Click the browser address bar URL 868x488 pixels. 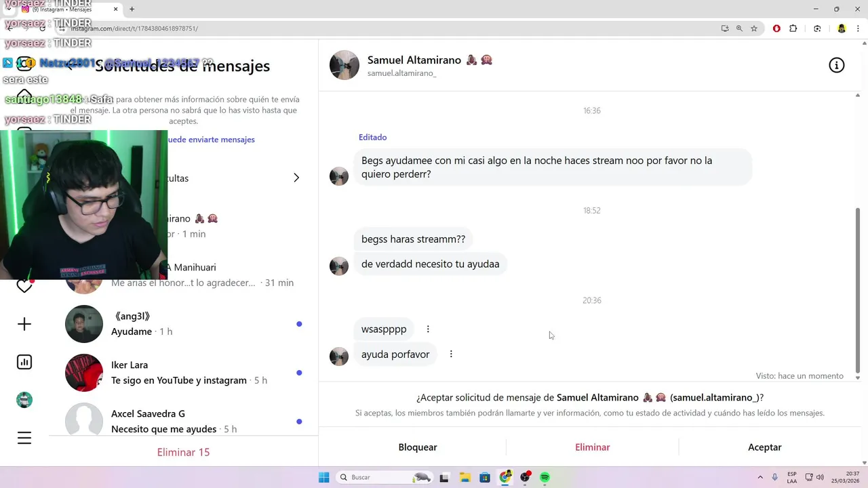(134, 28)
